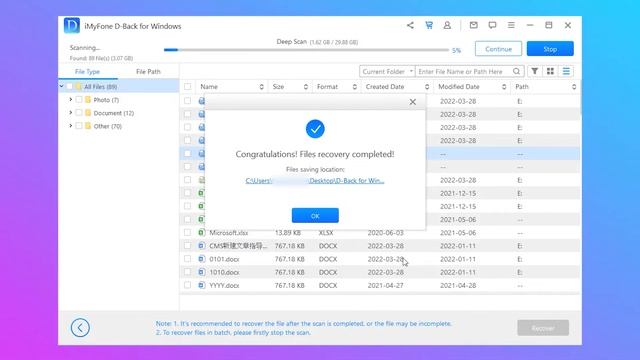Click the back arrow circle button
This screenshot has width=640, height=360.
tap(80, 327)
